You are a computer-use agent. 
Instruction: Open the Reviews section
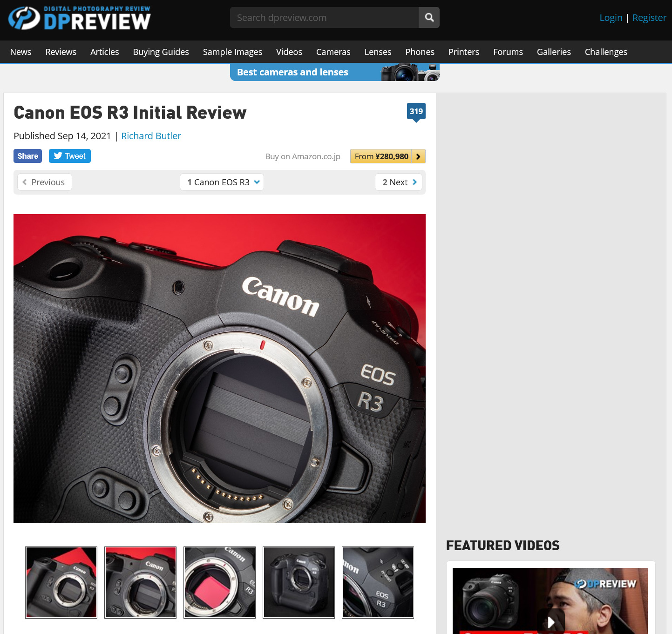point(61,52)
